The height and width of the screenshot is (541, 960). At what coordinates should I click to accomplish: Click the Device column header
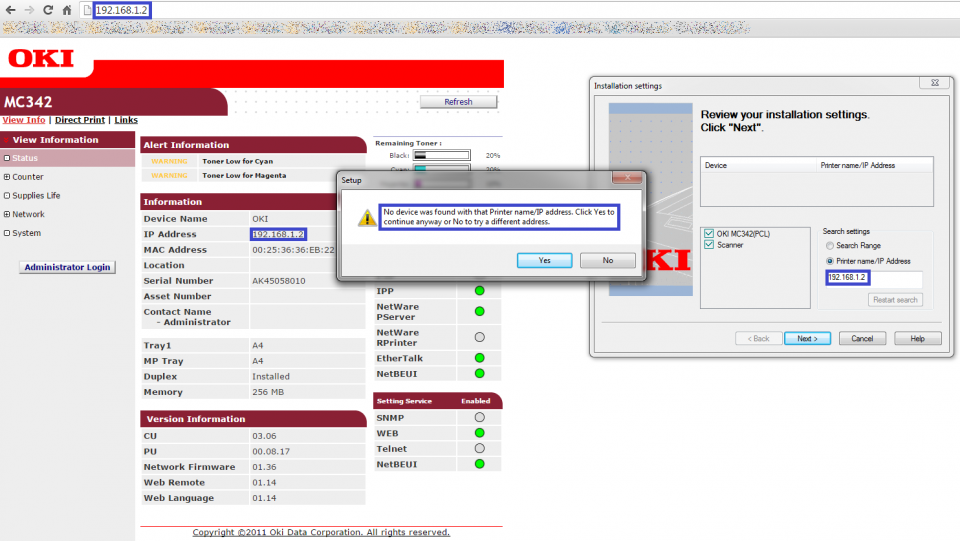point(759,165)
